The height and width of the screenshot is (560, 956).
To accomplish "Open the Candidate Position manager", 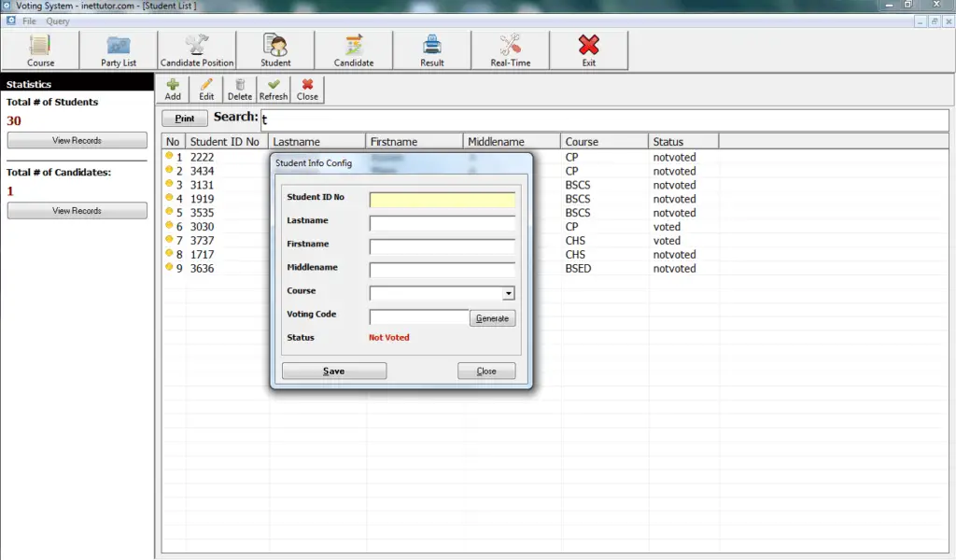I will pyautogui.click(x=196, y=49).
